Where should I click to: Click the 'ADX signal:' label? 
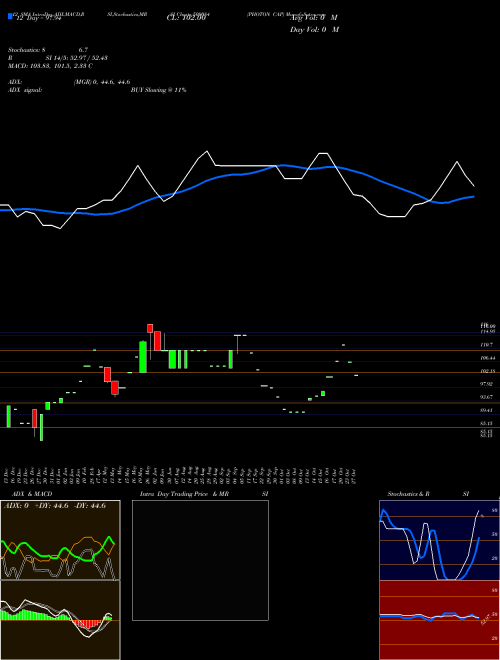coord(25,90)
